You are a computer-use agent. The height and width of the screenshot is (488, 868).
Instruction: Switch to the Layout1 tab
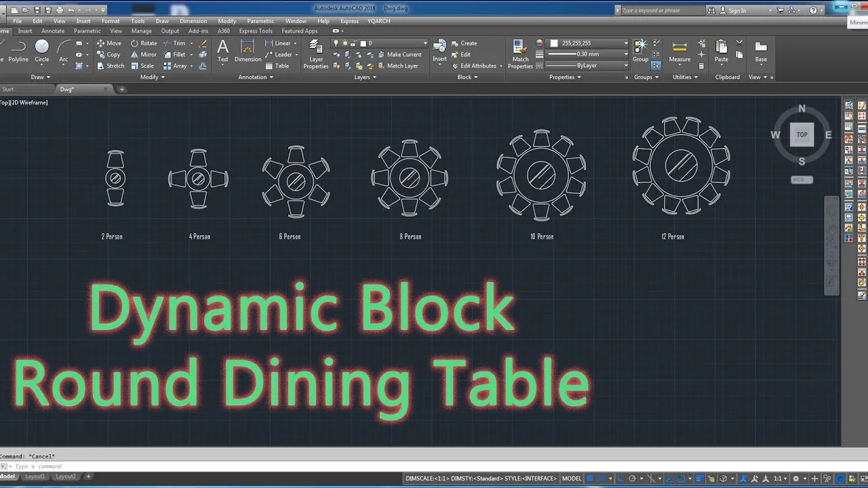click(35, 476)
